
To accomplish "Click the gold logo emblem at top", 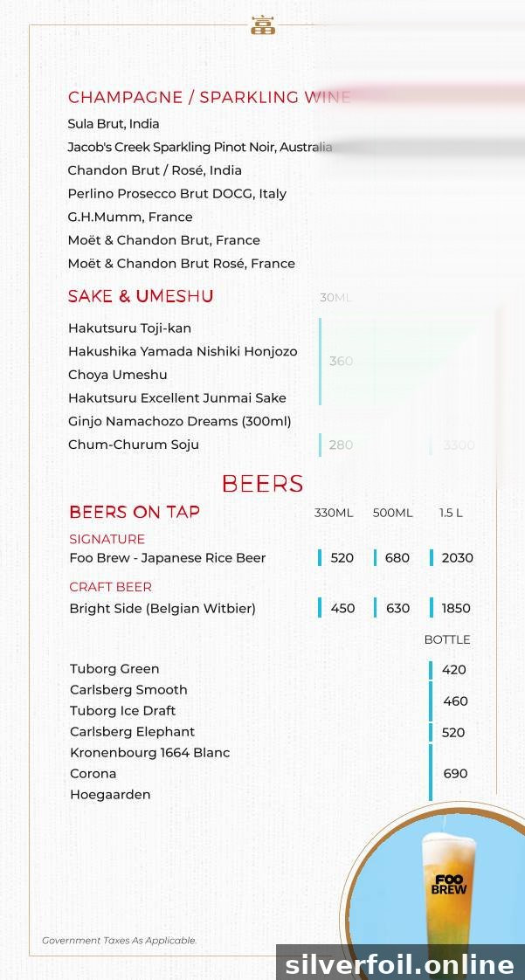I will click(262, 25).
